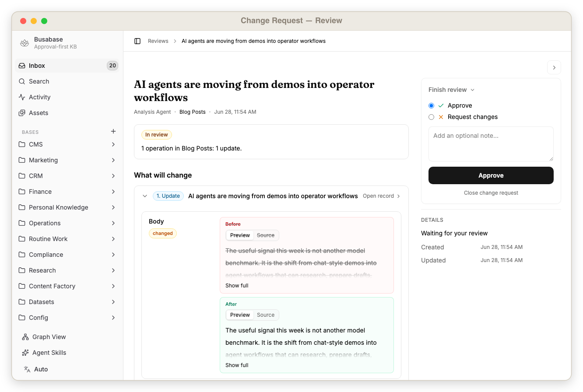Collapse the right review panel arrow
This screenshot has width=583, height=392.
(554, 67)
